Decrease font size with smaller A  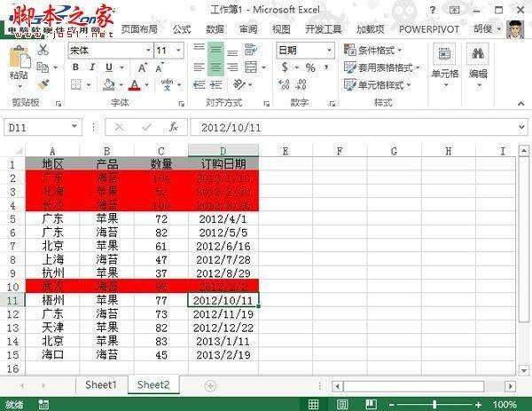click(159, 67)
